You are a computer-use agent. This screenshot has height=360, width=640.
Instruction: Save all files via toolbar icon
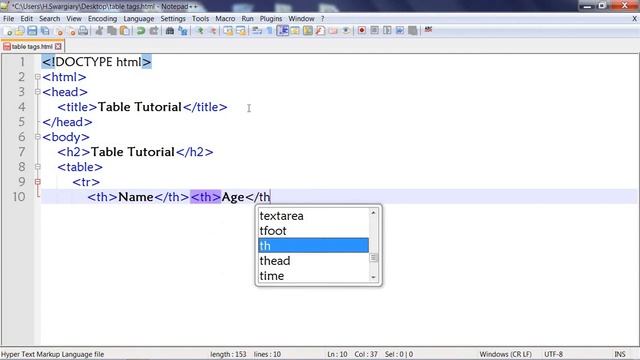45,31
